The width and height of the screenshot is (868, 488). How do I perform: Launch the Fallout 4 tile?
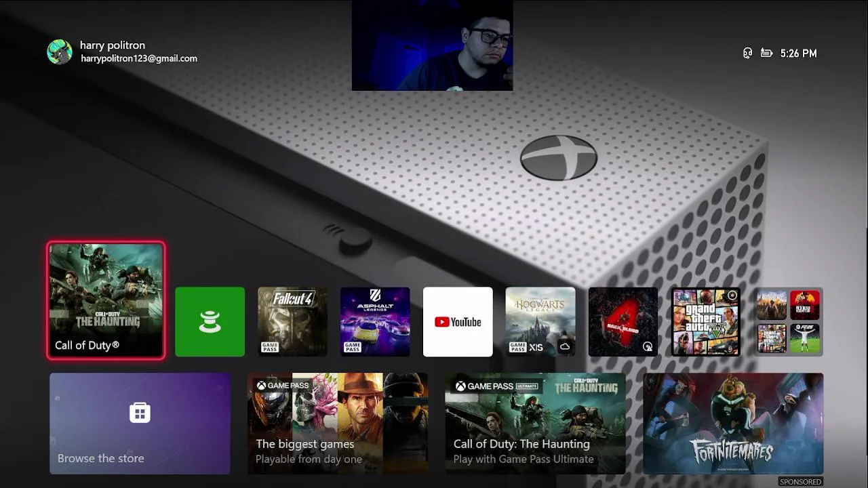pyautogui.click(x=292, y=322)
